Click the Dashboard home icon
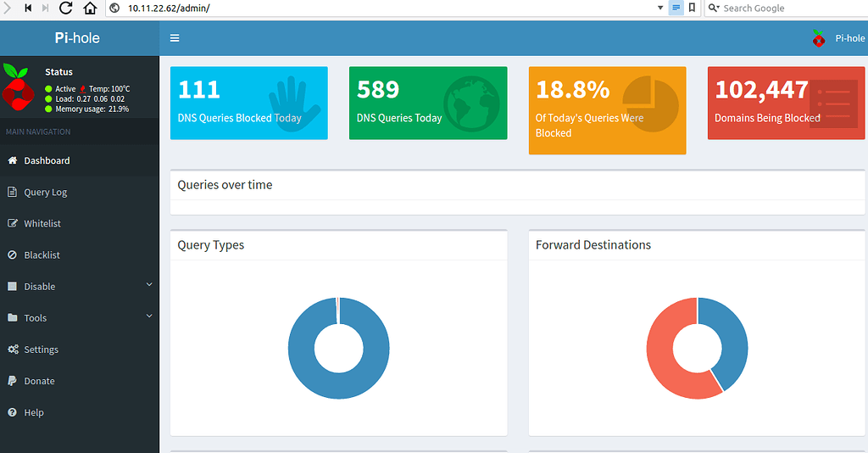Image resolution: width=868 pixels, height=453 pixels. pos(13,160)
